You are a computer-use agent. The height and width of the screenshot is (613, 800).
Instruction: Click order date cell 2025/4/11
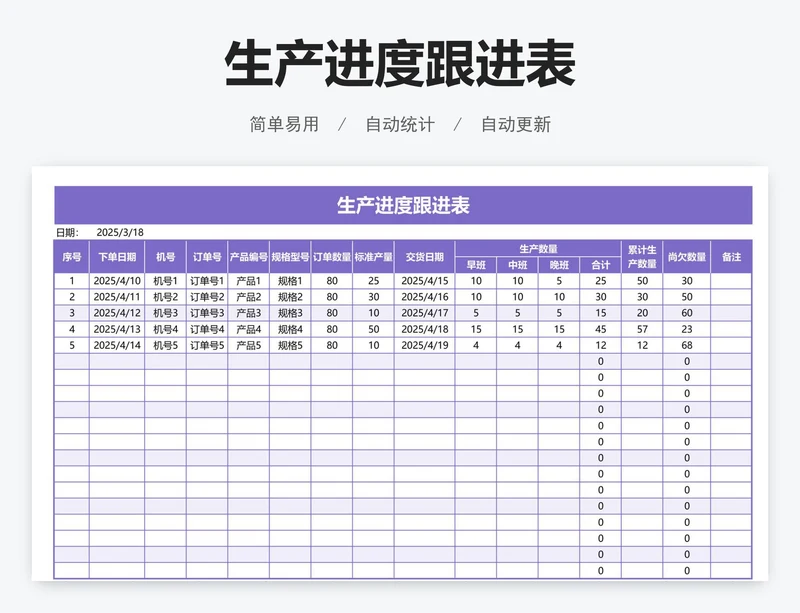(x=117, y=297)
